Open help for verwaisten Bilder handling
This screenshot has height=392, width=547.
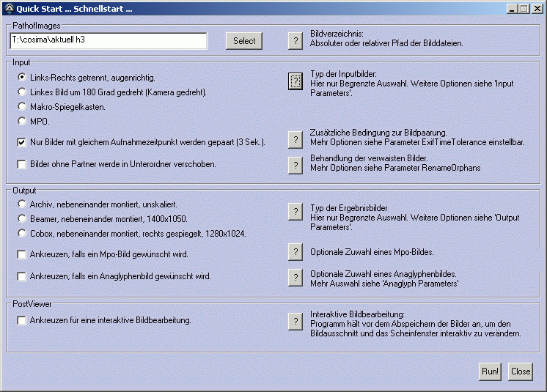click(295, 165)
